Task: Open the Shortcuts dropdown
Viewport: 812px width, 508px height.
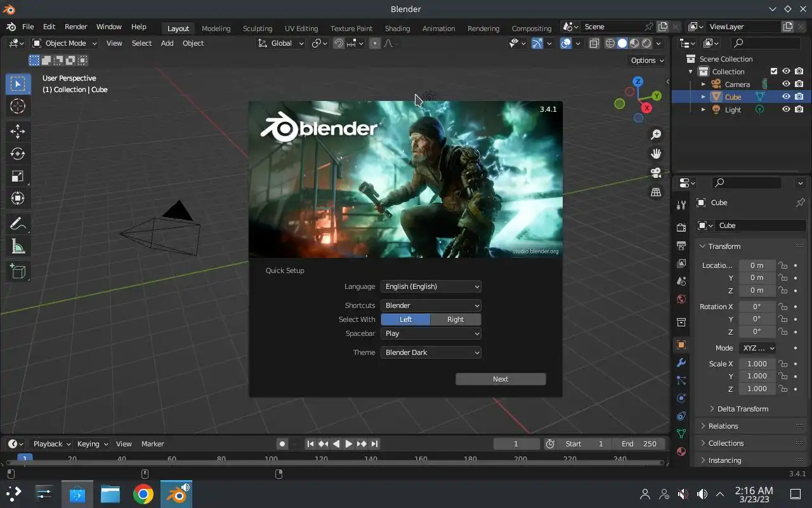Action: [x=431, y=305]
